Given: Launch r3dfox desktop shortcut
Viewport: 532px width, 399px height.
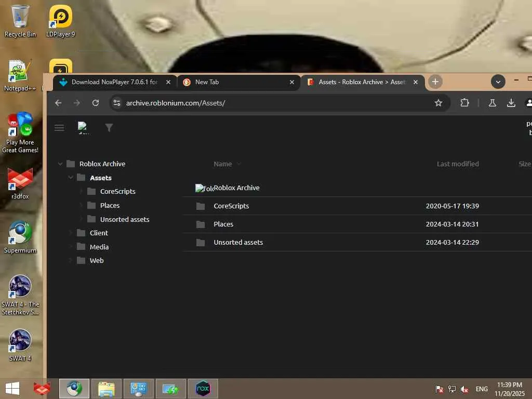Looking at the screenshot, I should (x=20, y=183).
